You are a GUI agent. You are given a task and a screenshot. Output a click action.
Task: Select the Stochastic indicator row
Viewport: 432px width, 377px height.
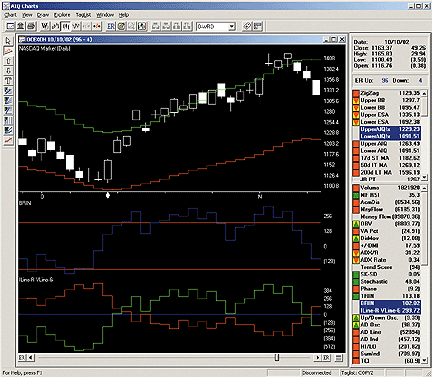(387, 282)
